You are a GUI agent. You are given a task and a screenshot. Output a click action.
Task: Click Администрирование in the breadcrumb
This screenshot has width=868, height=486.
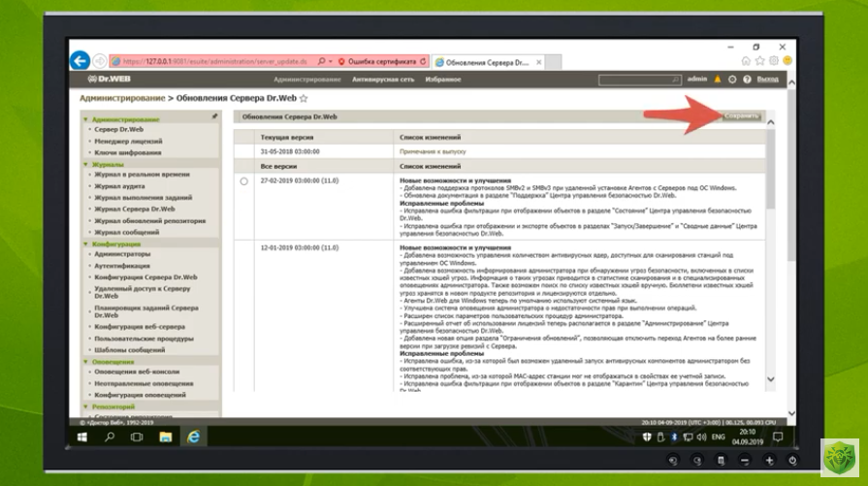pyautogui.click(x=122, y=99)
